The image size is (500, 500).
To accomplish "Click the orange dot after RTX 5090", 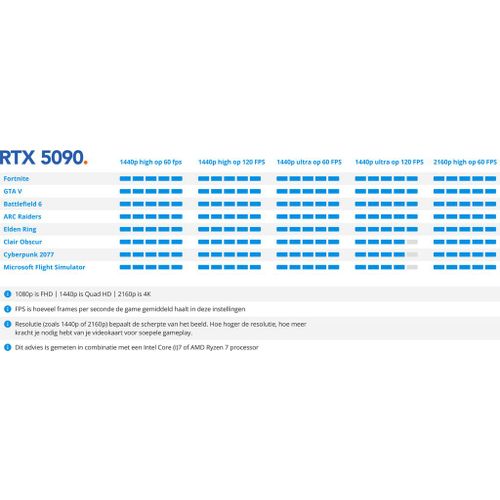I will 86,163.
